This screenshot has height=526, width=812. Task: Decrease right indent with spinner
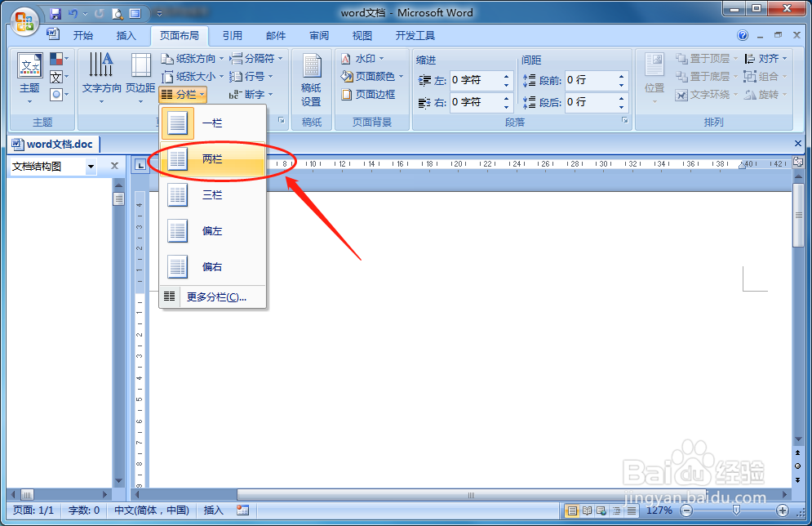point(507,107)
